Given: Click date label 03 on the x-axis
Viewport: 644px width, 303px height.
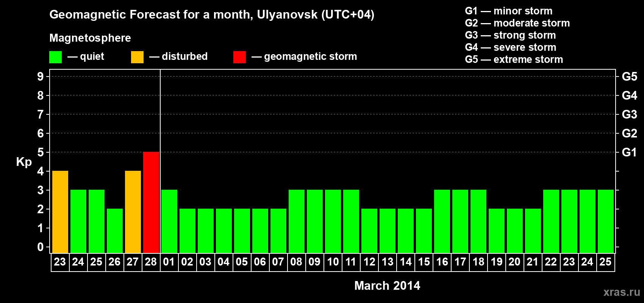Looking at the screenshot, I should click(205, 262).
